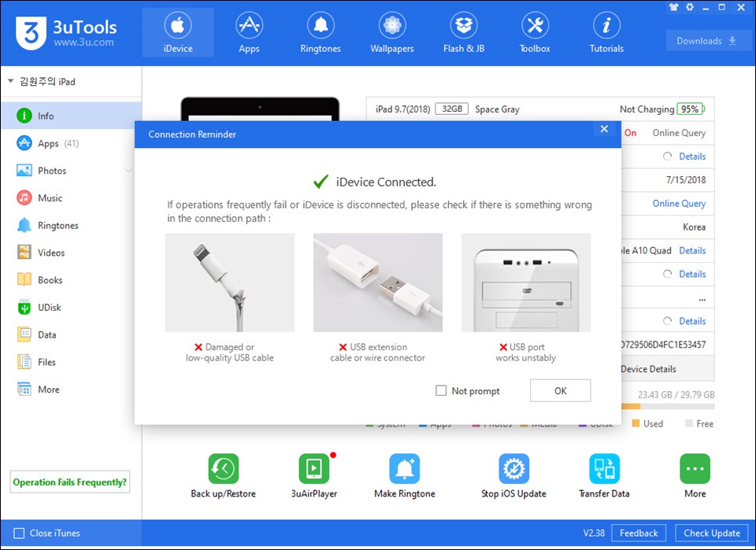Click Online Query link below 7/15/2018
Viewport: 756px width, 550px height.
[679, 204]
